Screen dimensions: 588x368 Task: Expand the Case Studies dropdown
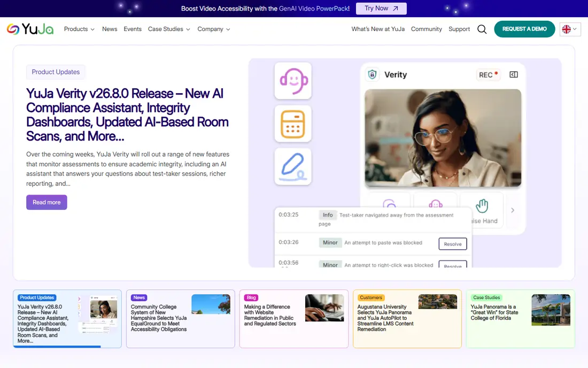169,29
